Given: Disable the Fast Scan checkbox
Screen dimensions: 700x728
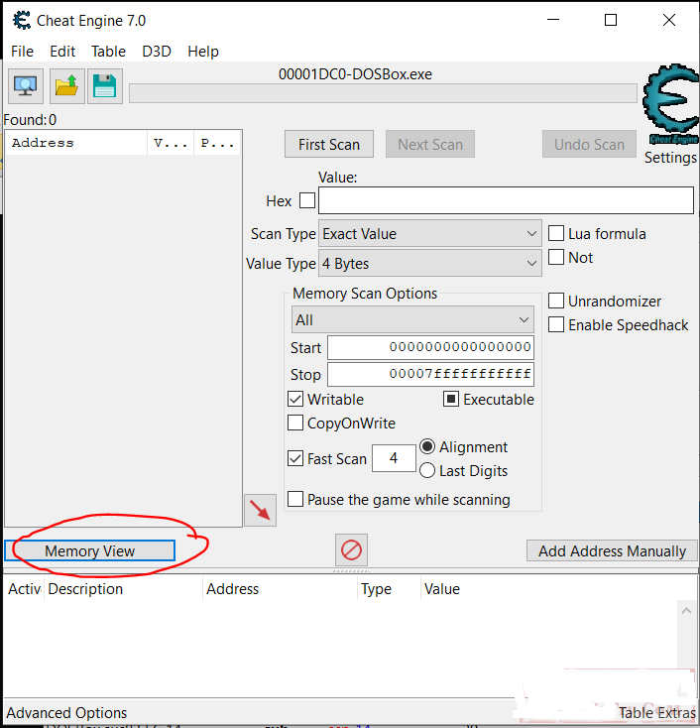Looking at the screenshot, I should (295, 458).
